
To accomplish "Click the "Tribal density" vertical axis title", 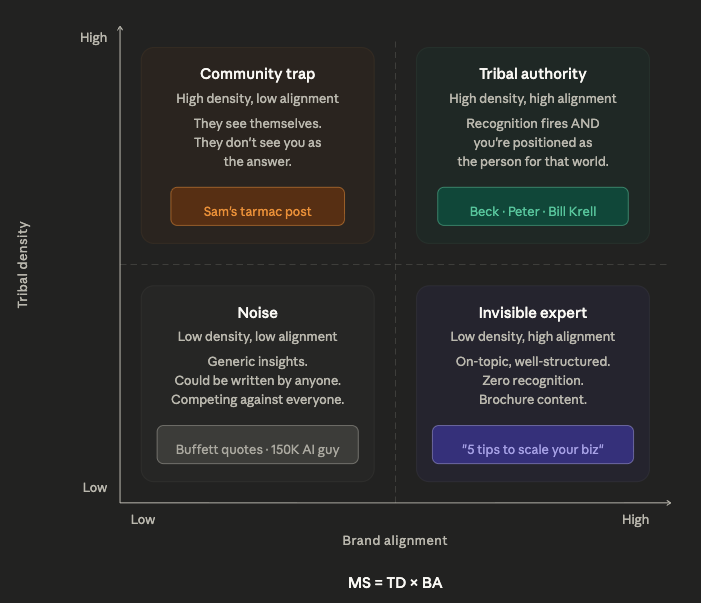I will click(x=23, y=264).
